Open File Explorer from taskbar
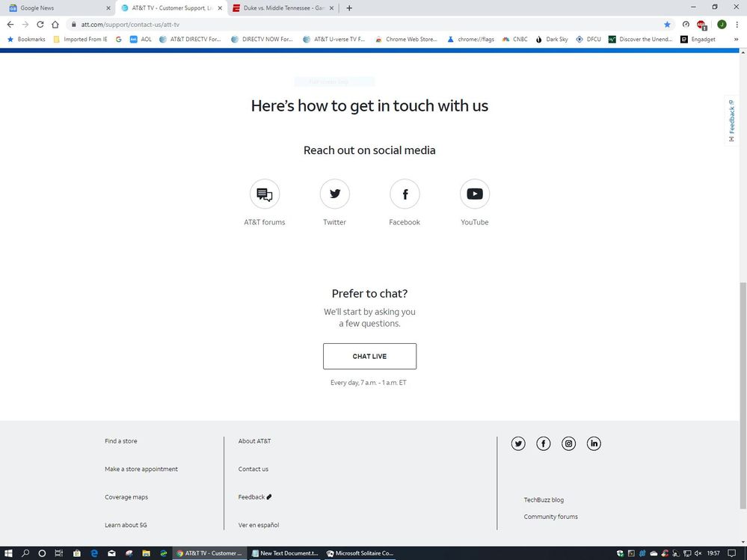747x560 pixels. coord(147,553)
